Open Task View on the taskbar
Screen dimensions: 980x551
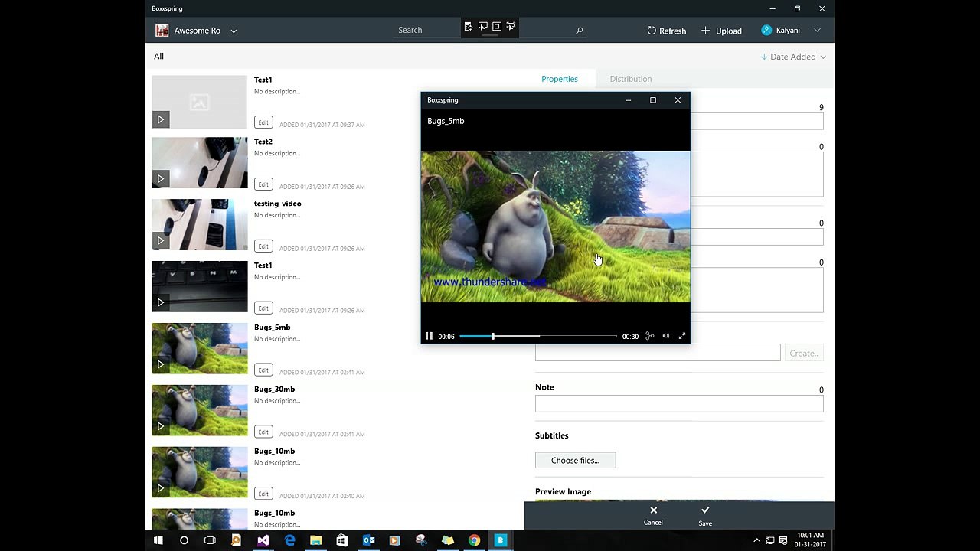pyautogui.click(x=210, y=540)
